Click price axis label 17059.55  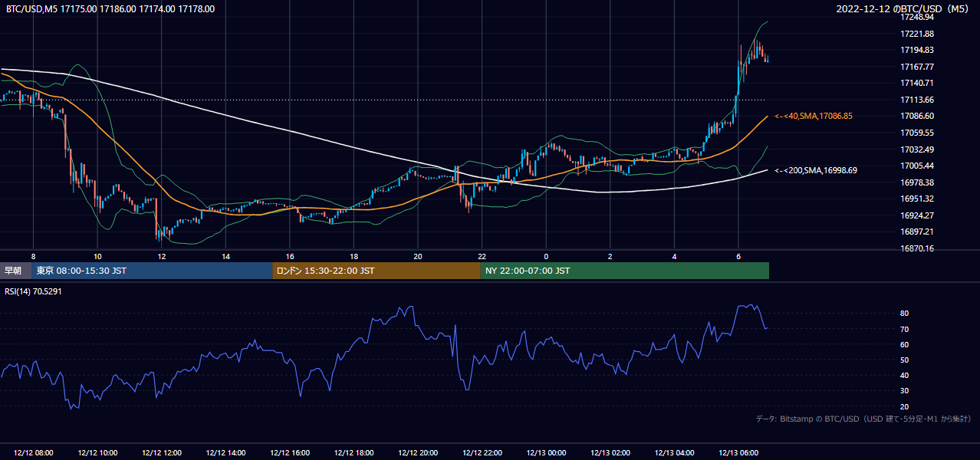coord(918,133)
